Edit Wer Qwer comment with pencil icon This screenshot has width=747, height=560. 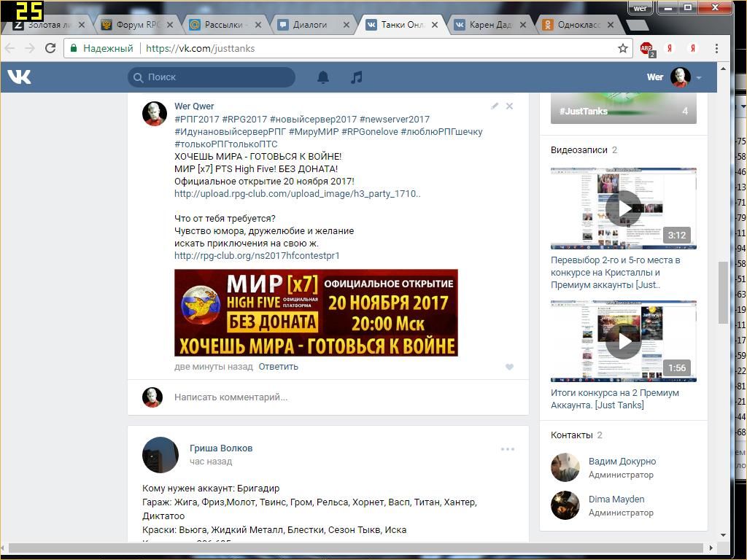point(495,106)
